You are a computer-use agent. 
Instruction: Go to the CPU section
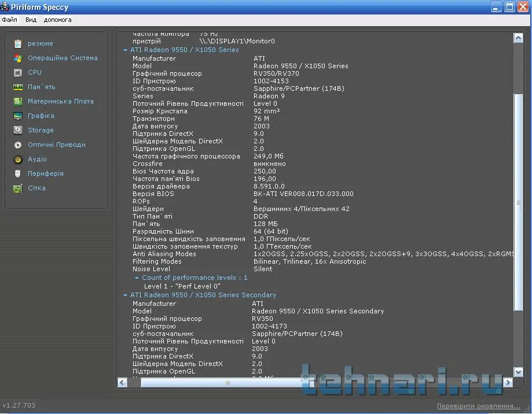35,72
